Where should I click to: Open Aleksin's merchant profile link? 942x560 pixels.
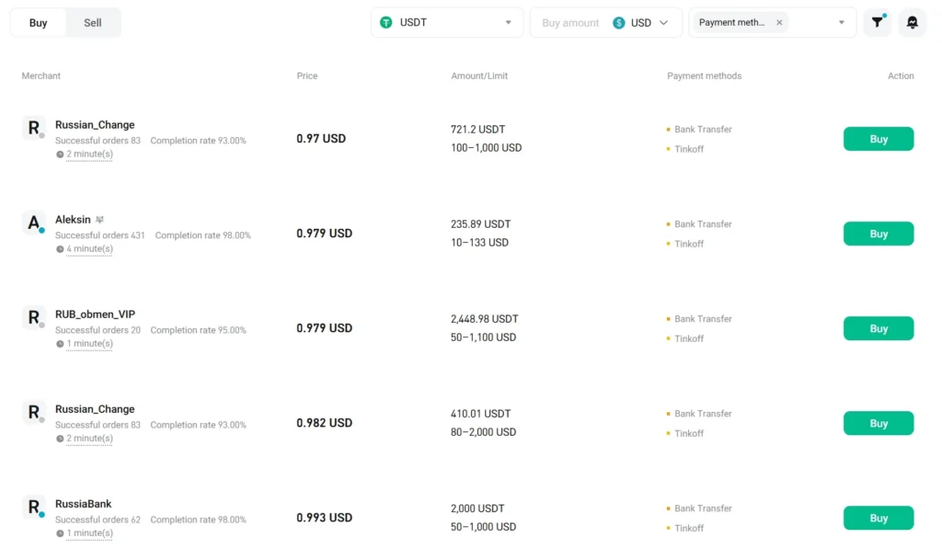tap(71, 219)
